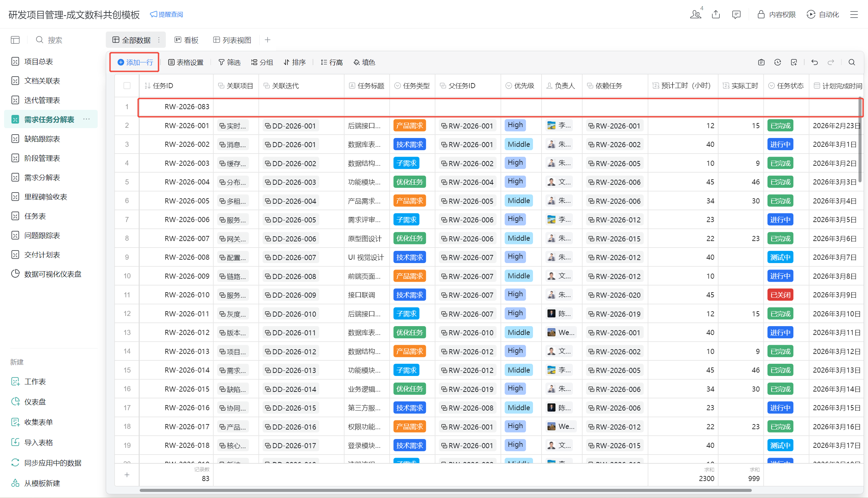This screenshot has height=498, width=868.
Task: Click the history clock icon in toolbar
Action: pos(777,62)
